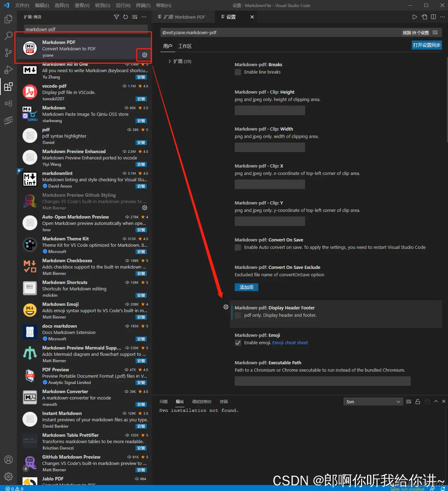448x491 pixels.
Task: Toggle output scroll lock icon
Action: [418, 402]
